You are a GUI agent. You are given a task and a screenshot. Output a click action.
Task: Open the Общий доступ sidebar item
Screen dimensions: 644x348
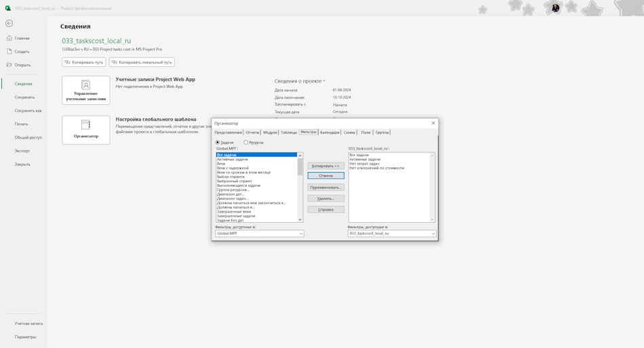pos(28,137)
